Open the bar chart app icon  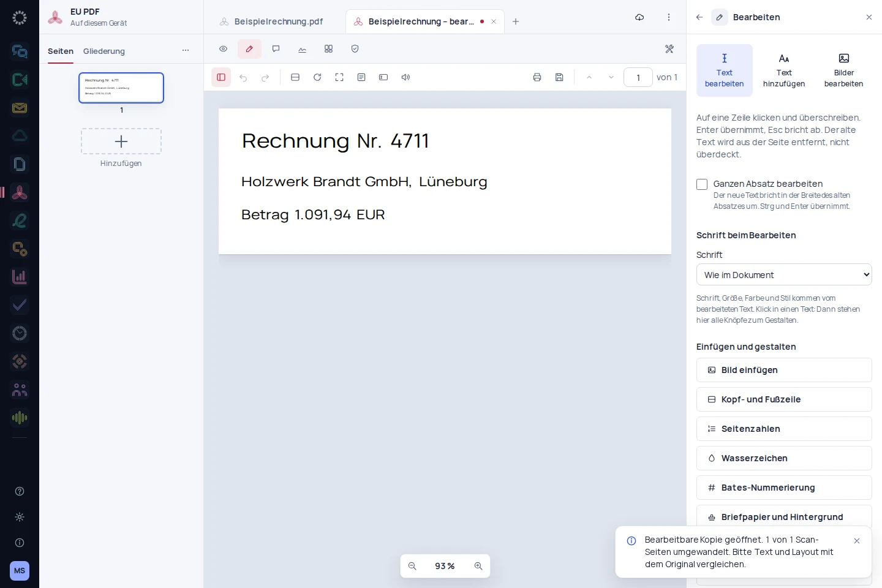pyautogui.click(x=20, y=277)
